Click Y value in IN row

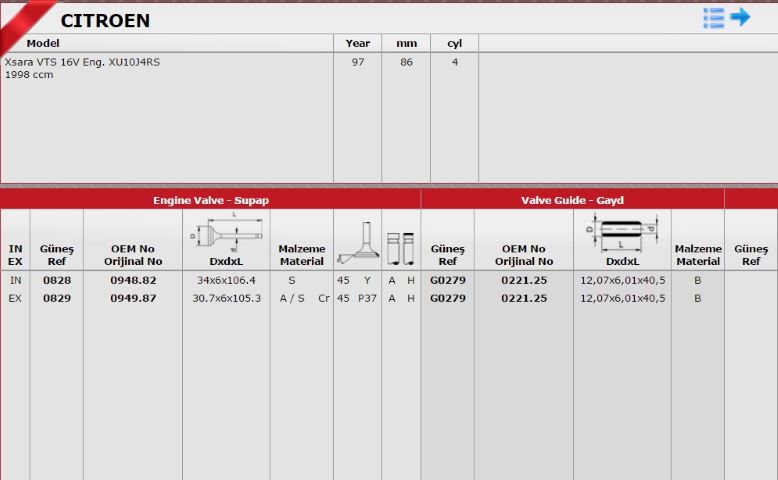pos(367,280)
